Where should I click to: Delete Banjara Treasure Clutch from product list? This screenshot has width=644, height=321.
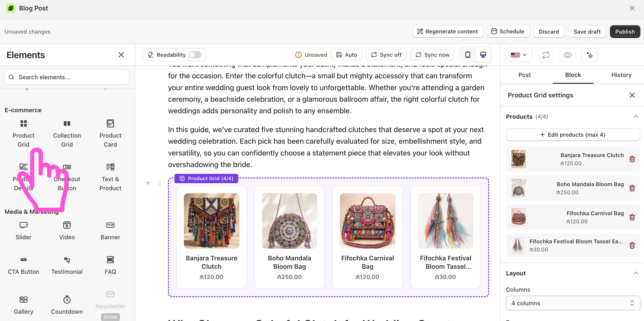point(632,159)
